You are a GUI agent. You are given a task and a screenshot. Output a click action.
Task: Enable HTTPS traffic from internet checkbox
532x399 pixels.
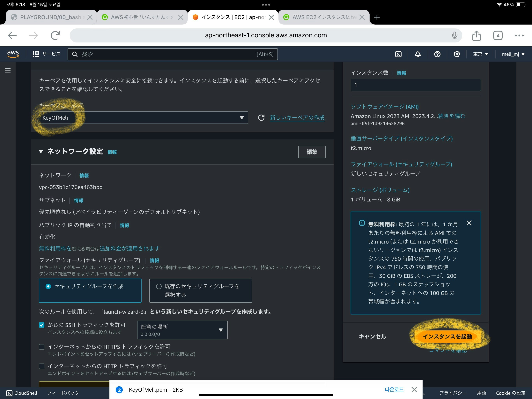tap(42, 347)
